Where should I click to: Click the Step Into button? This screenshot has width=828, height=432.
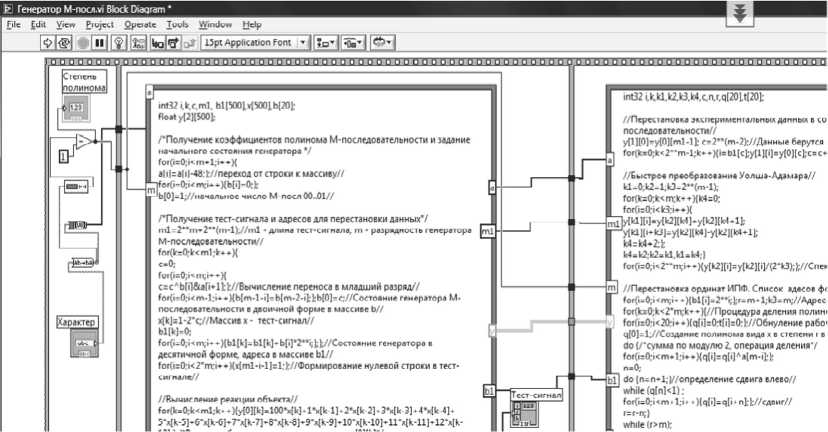(x=157, y=43)
